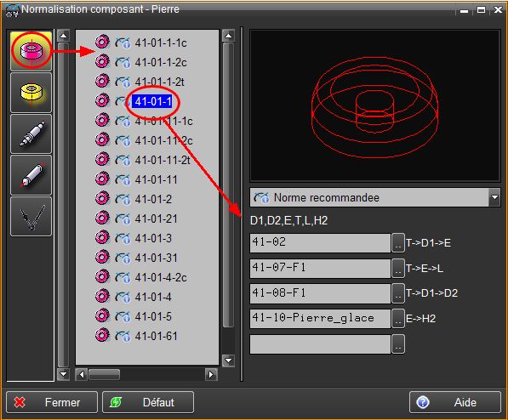Select 41-01-1-1c in the list
The height and width of the screenshot is (420, 508).
(x=161, y=43)
